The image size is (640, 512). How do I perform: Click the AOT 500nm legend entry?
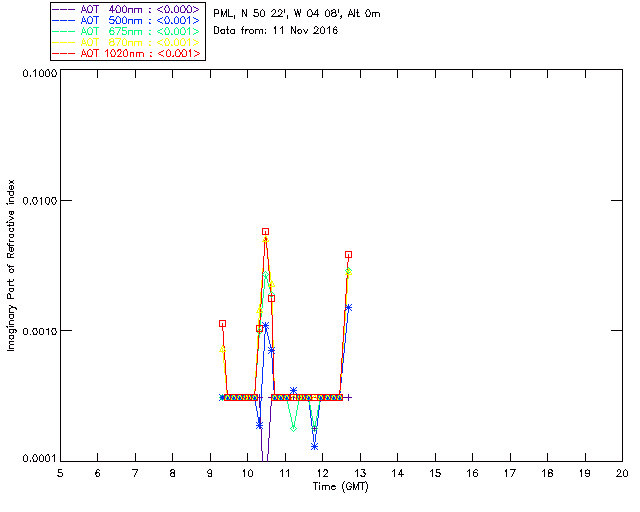tap(127, 20)
